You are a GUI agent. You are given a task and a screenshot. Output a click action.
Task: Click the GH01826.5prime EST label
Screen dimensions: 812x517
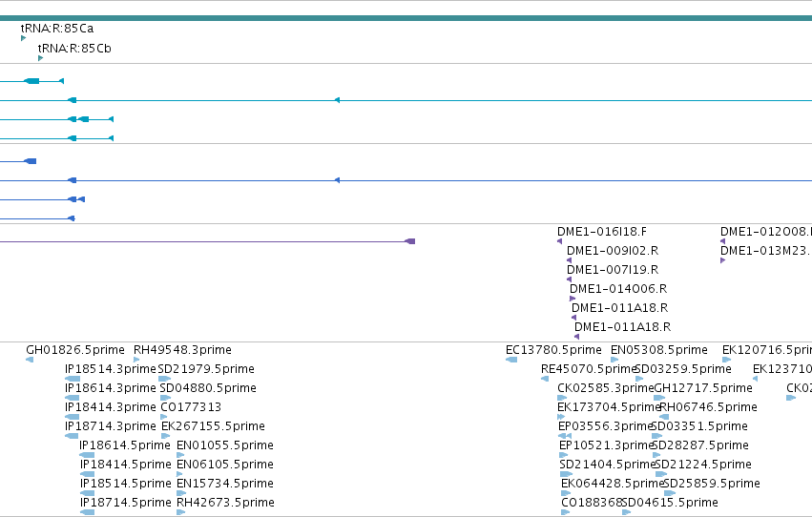[75, 350]
